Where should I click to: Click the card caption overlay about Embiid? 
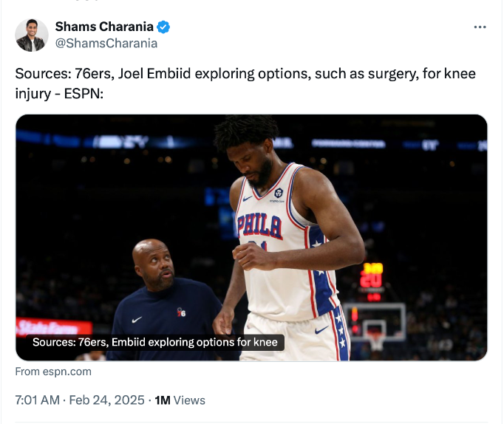(155, 343)
